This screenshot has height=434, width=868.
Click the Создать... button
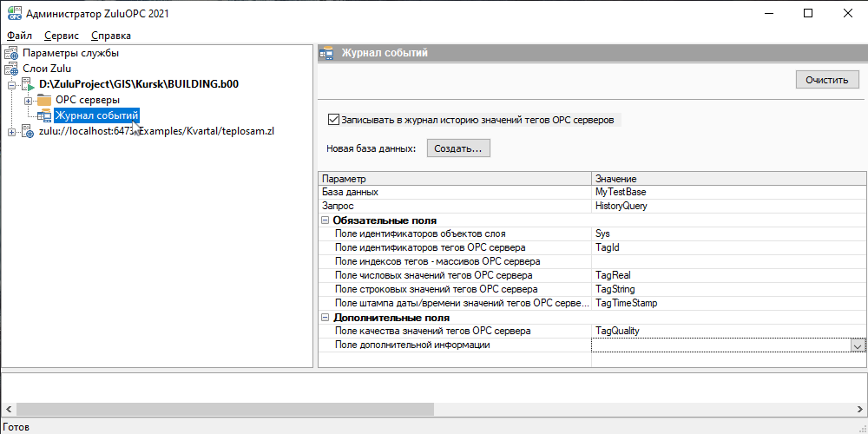(458, 148)
